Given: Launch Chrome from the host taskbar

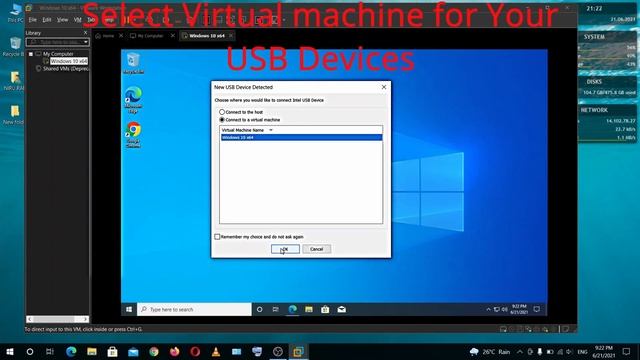Looking at the screenshot, I should [154, 351].
